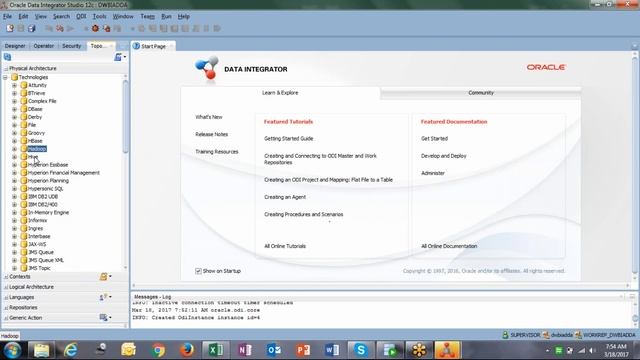Switch to the Community tab
The image size is (640, 360).
(481, 93)
